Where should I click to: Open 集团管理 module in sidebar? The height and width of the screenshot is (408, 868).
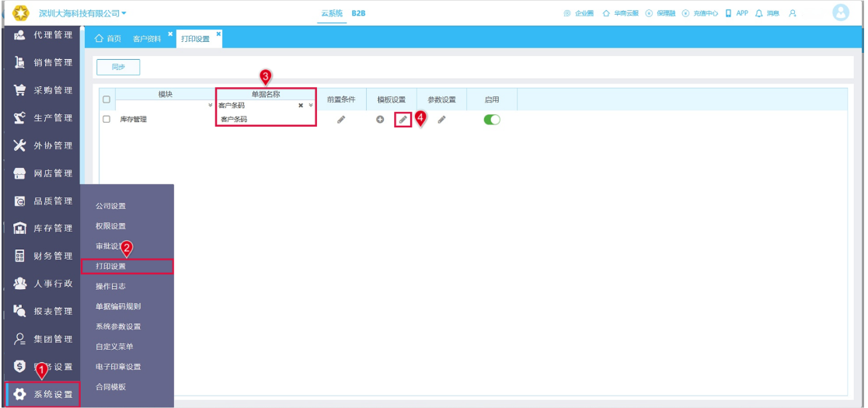pyautogui.click(x=42, y=339)
